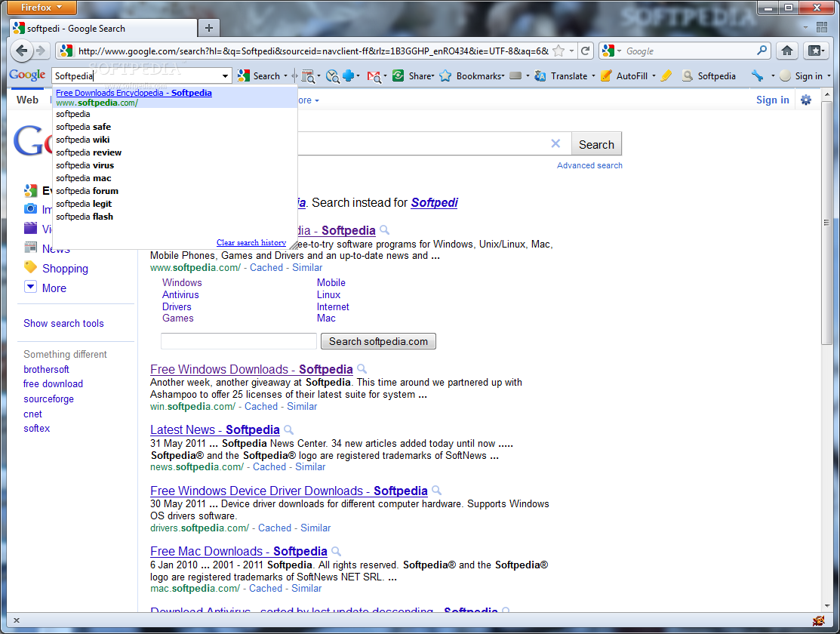Click the Google toolbar Search button
840x634 pixels.
[260, 76]
